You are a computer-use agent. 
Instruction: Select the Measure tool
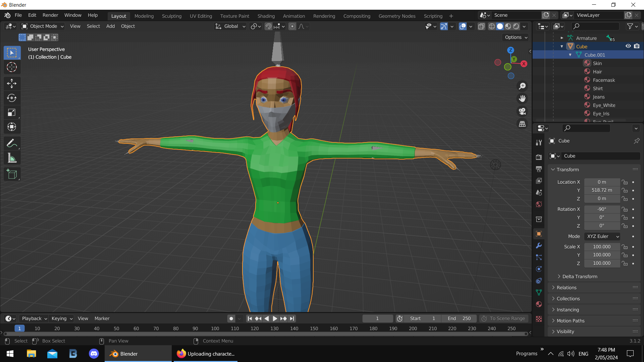point(12,158)
